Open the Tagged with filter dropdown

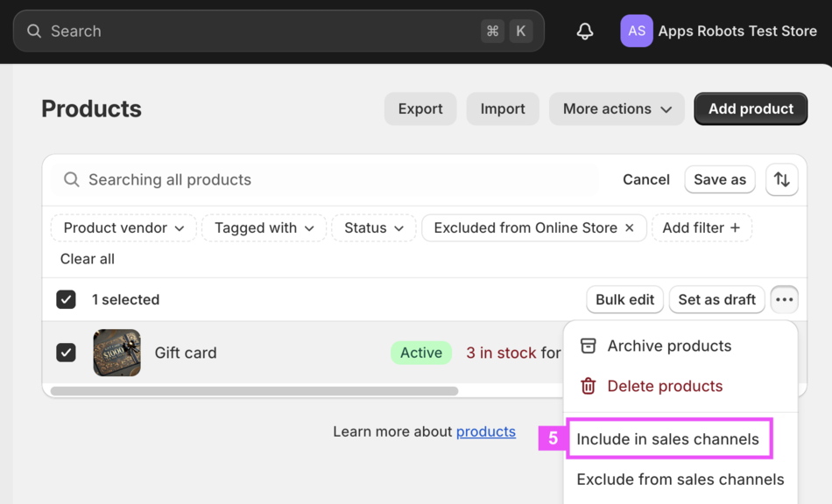pos(264,227)
